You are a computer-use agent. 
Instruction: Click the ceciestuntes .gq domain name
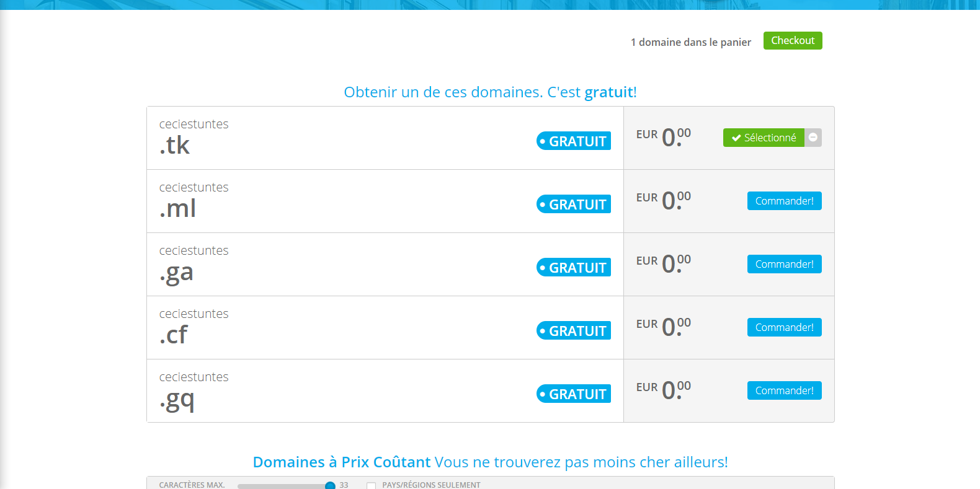tap(194, 390)
